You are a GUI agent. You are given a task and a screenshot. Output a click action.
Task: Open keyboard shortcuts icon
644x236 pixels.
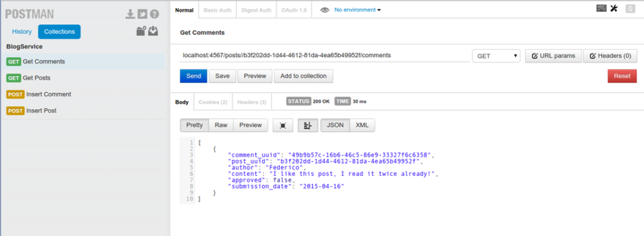[x=601, y=8]
